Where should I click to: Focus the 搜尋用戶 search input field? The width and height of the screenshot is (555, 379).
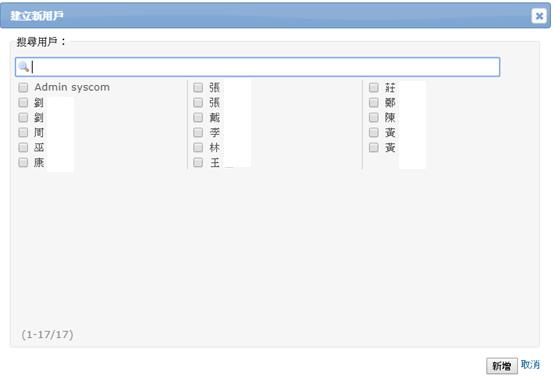point(258,67)
